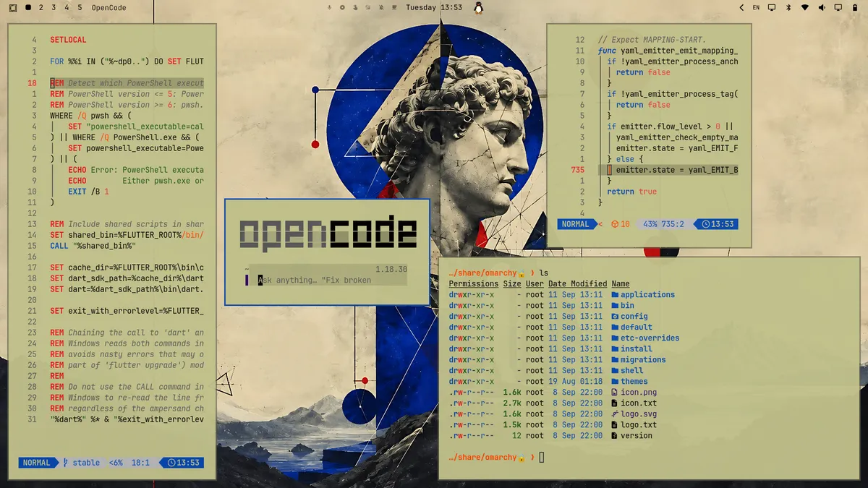
Task: Click the shell folder icon in terminal
Action: 615,370
